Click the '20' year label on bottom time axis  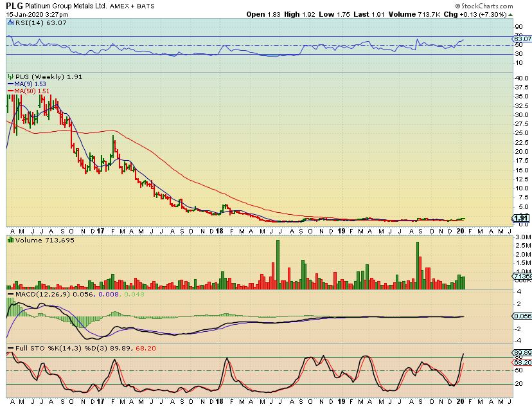coord(461,401)
